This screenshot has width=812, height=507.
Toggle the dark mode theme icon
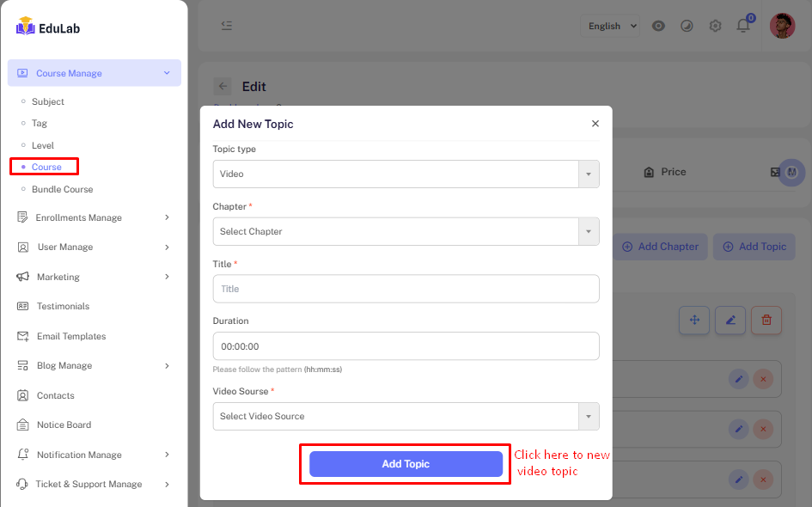(687, 26)
